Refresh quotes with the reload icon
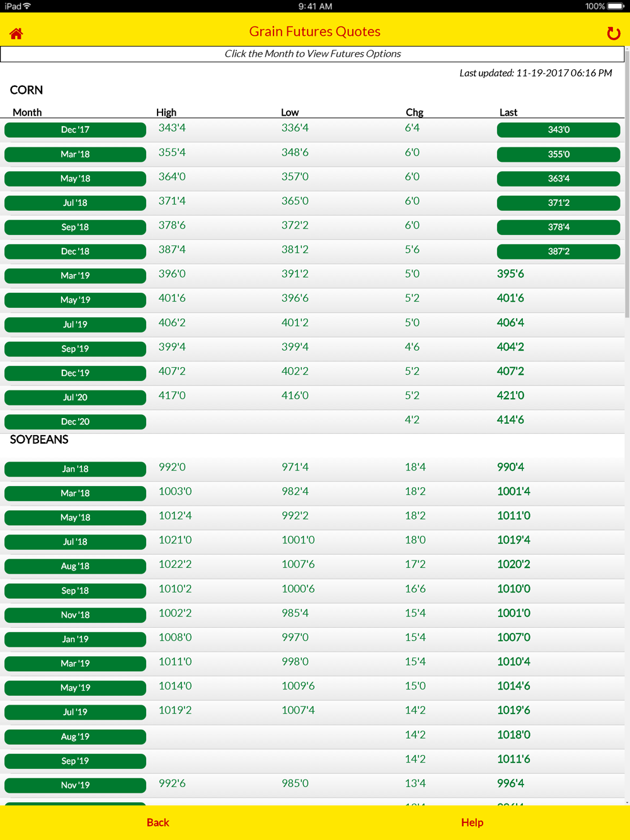This screenshot has height=840, width=630. tap(613, 33)
